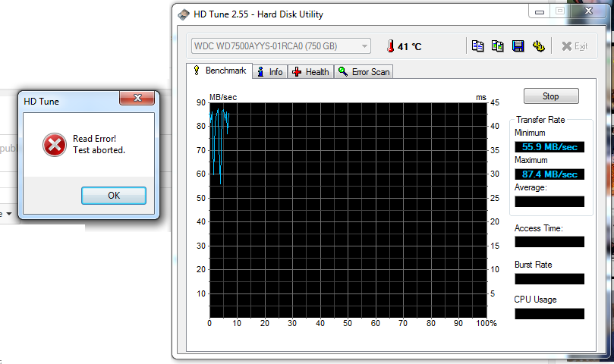
Task: Click the red error icon in dialog
Action: tap(54, 144)
